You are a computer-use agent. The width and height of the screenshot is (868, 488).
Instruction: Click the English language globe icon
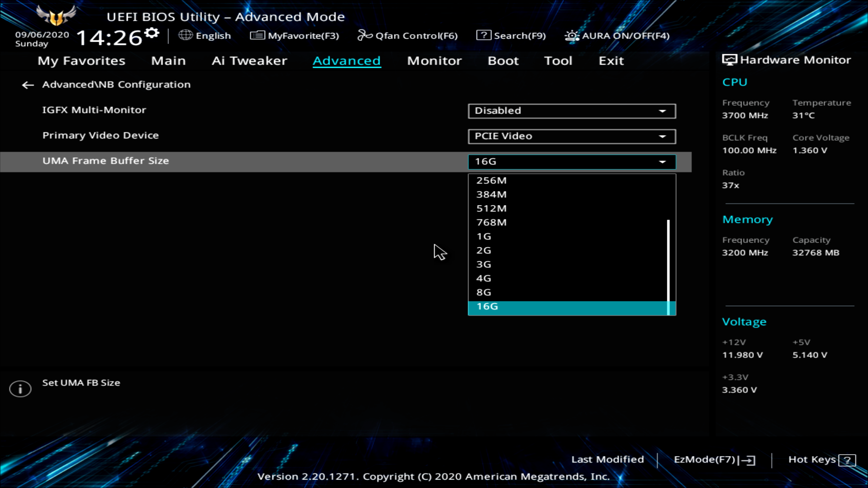pos(185,35)
